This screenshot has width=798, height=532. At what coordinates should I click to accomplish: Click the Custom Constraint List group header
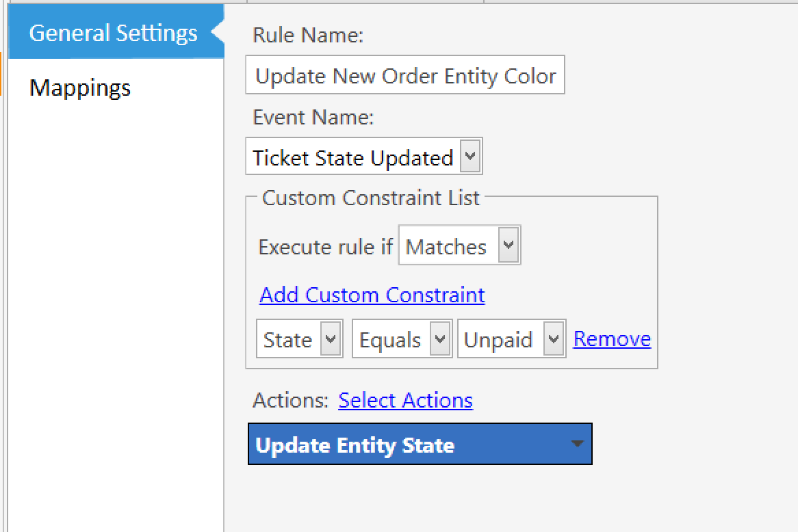coord(370,198)
